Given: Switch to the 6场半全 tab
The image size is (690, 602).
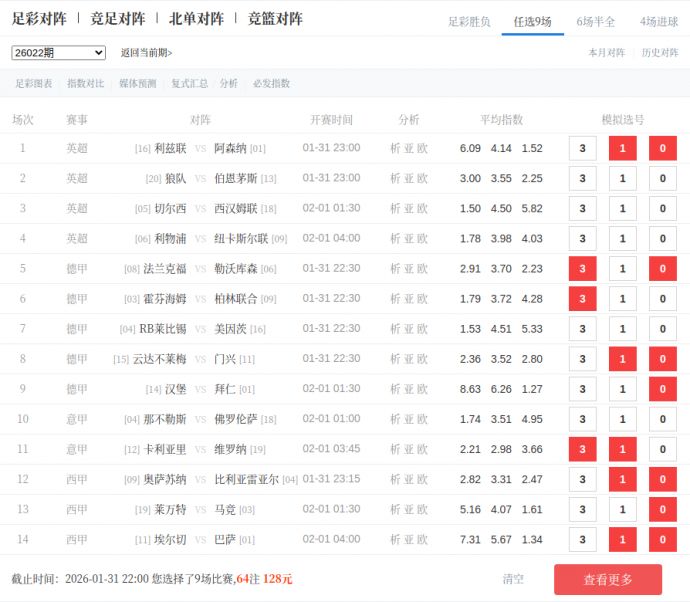Looking at the screenshot, I should [596, 21].
